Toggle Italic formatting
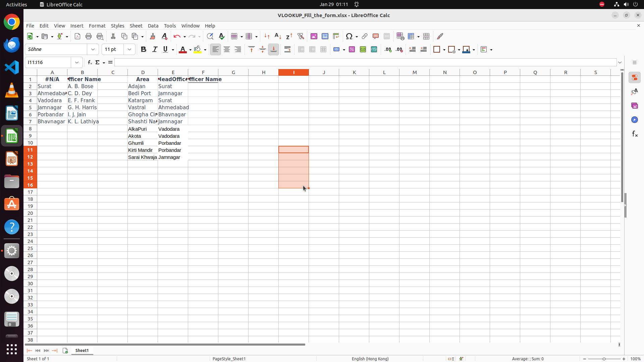The image size is (644, 362). pyautogui.click(x=155, y=49)
